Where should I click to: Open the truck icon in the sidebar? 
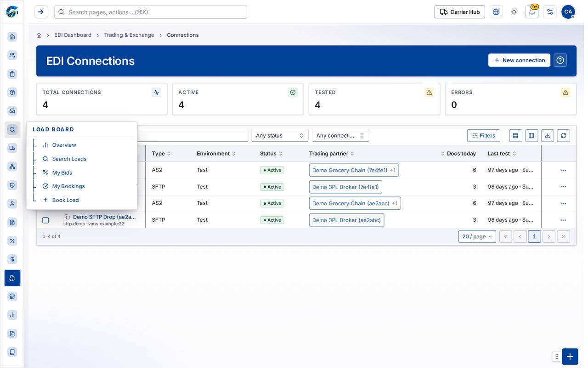tap(12, 148)
